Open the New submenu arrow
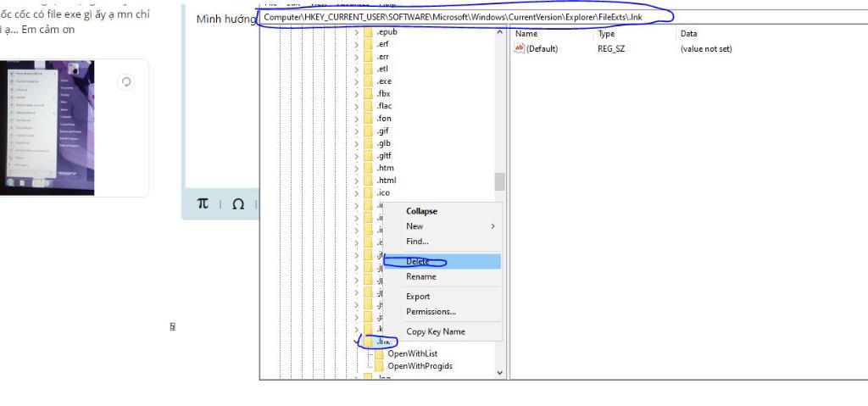The height and width of the screenshot is (406, 868). (x=492, y=226)
